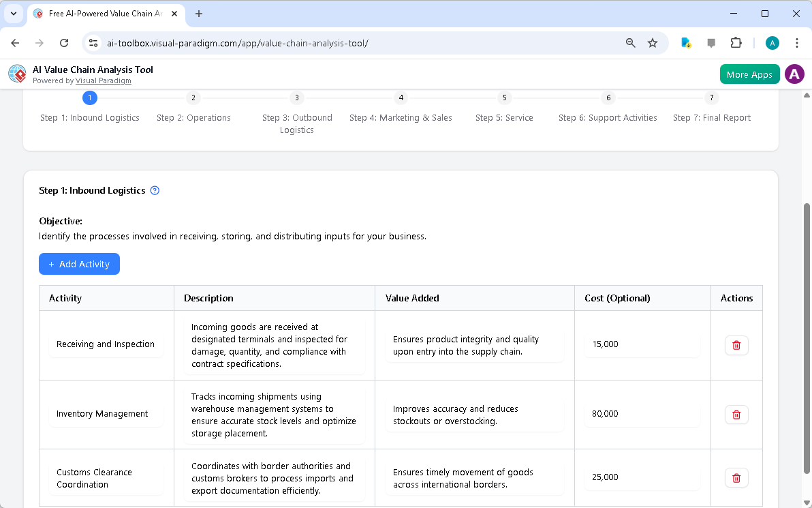Open the Step 1 help tooltip

point(155,190)
